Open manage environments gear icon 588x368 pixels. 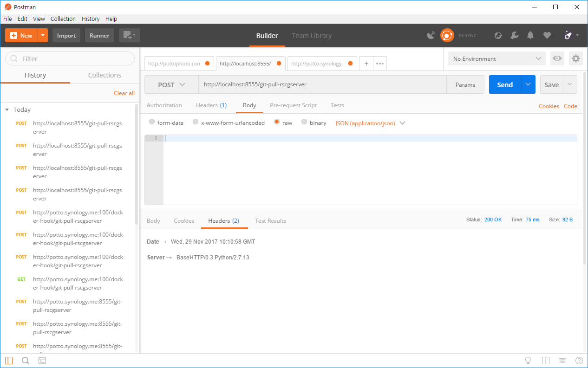point(576,58)
